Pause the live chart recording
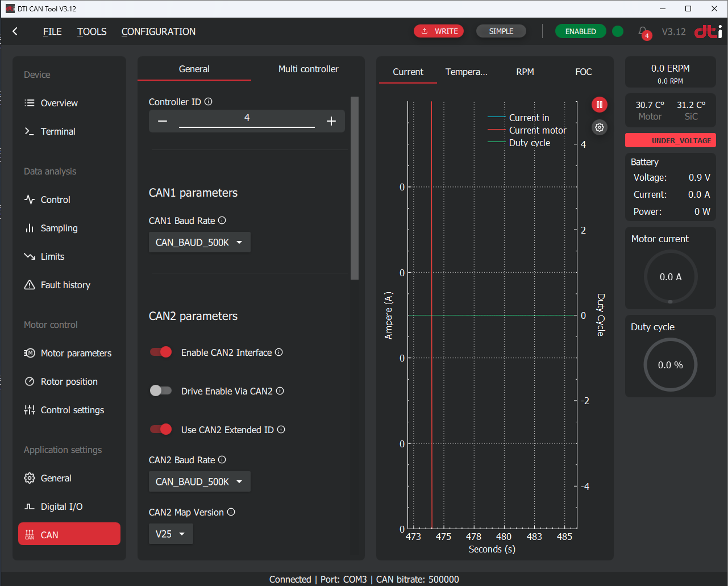Screen dimensions: 728x586 point(600,105)
